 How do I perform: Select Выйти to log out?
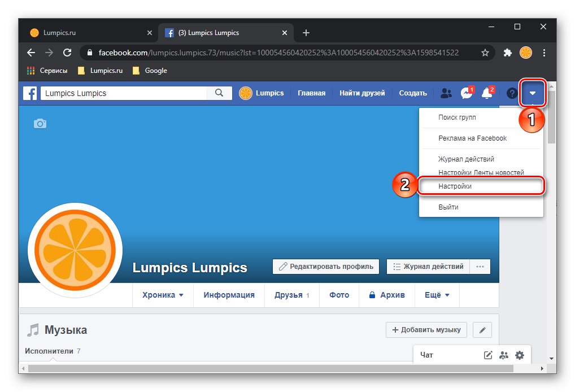[448, 207]
